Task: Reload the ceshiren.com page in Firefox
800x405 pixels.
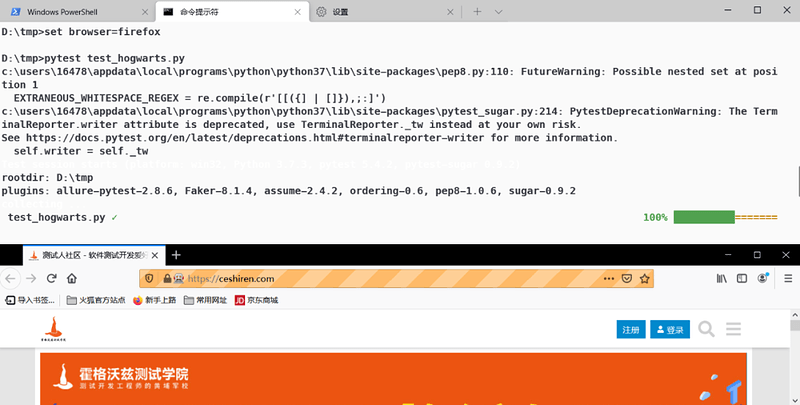Action: click(52, 279)
